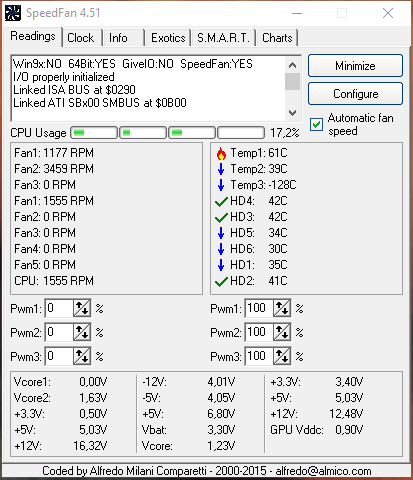
Task: Click the 'GPU Vddc: 0,90V' reading
Action: tap(317, 430)
